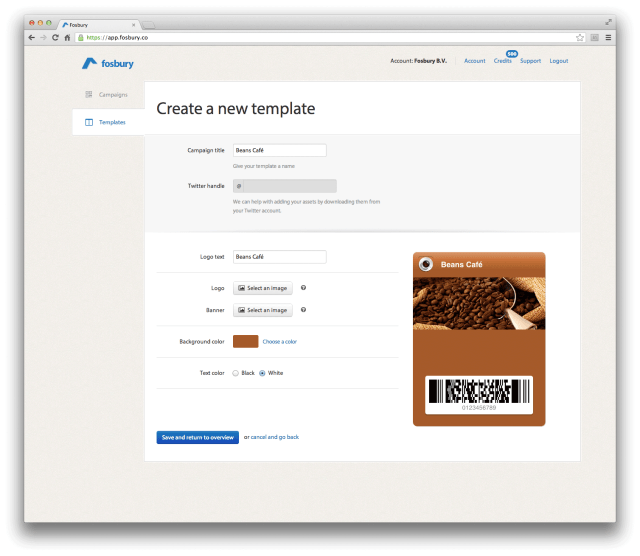Open the Banner help question icon
The height and width of the screenshot is (556, 640).
[303, 309]
